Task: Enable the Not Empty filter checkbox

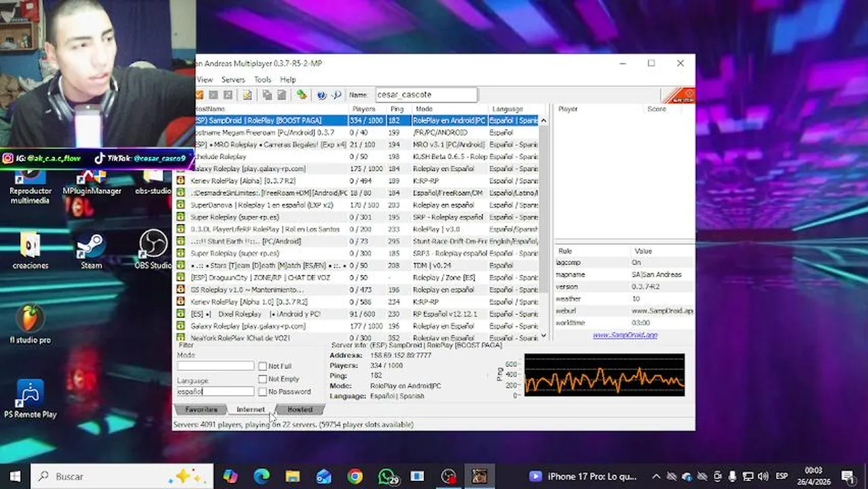Action: coord(262,379)
